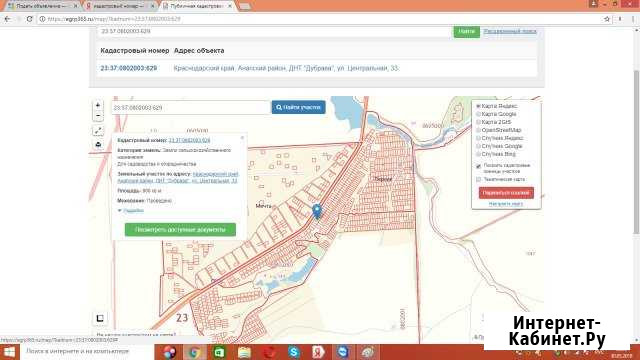
Task: Open the red Opera icon in taskbar
Action: point(269,352)
